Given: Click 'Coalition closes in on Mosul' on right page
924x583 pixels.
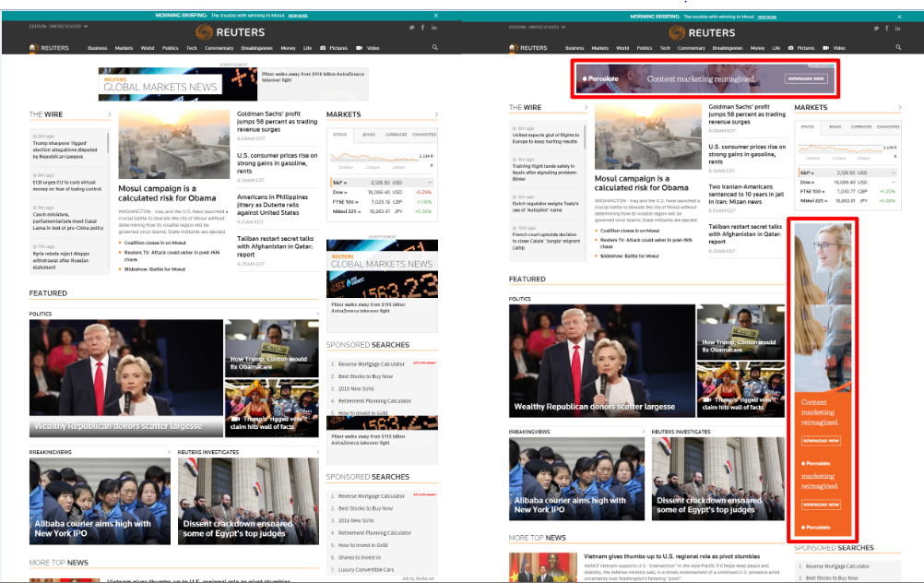Looking at the screenshot, I should 629,231.
